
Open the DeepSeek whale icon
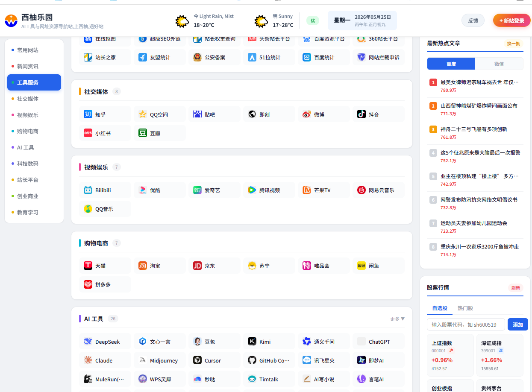88,342
